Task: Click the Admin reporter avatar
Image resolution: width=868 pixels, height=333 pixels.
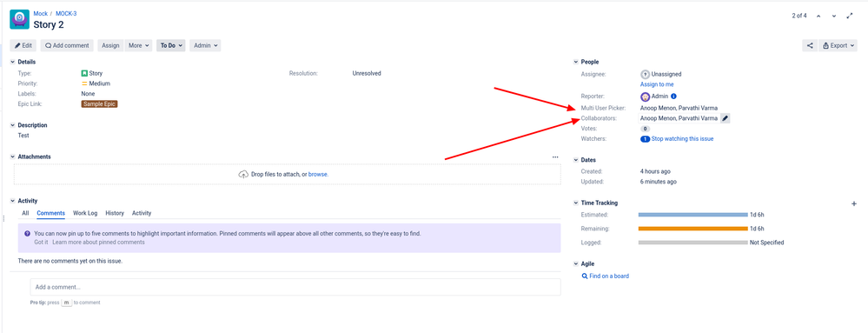Action: 645,97
